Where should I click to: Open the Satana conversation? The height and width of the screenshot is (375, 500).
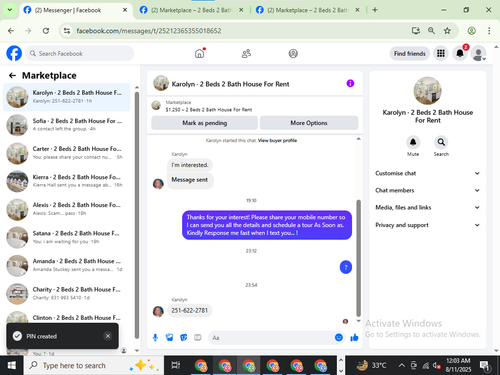tap(67, 237)
